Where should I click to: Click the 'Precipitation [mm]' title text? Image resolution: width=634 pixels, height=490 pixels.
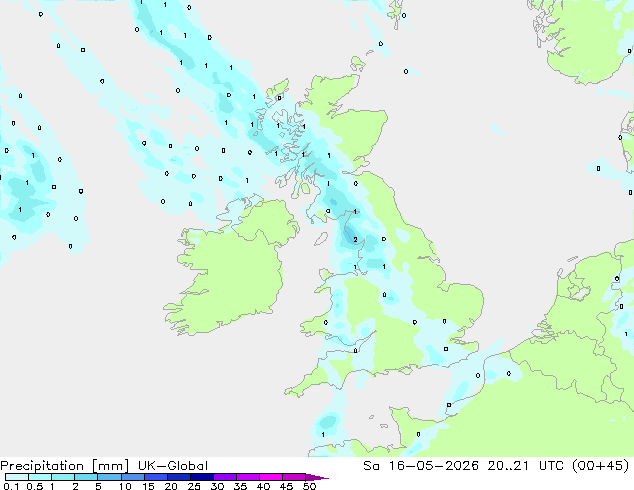click(65, 466)
